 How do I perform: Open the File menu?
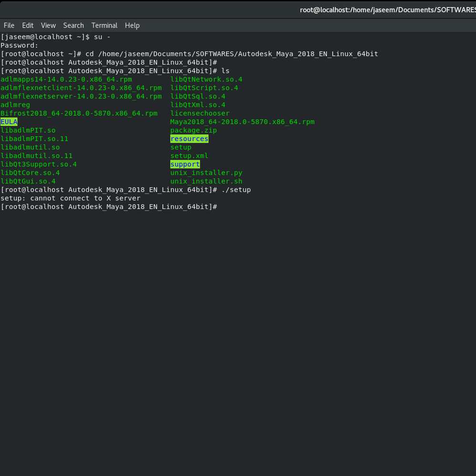tap(9, 26)
